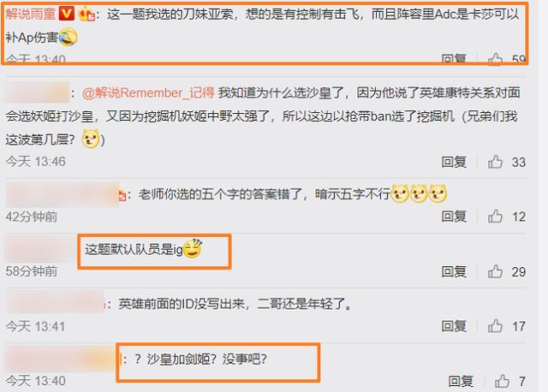Reply to 解说雨童's top comment
The height and width of the screenshot is (392, 548).
[454, 59]
